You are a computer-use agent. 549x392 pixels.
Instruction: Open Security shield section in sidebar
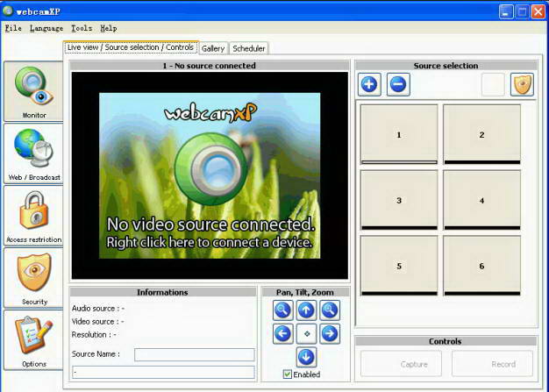coord(33,278)
